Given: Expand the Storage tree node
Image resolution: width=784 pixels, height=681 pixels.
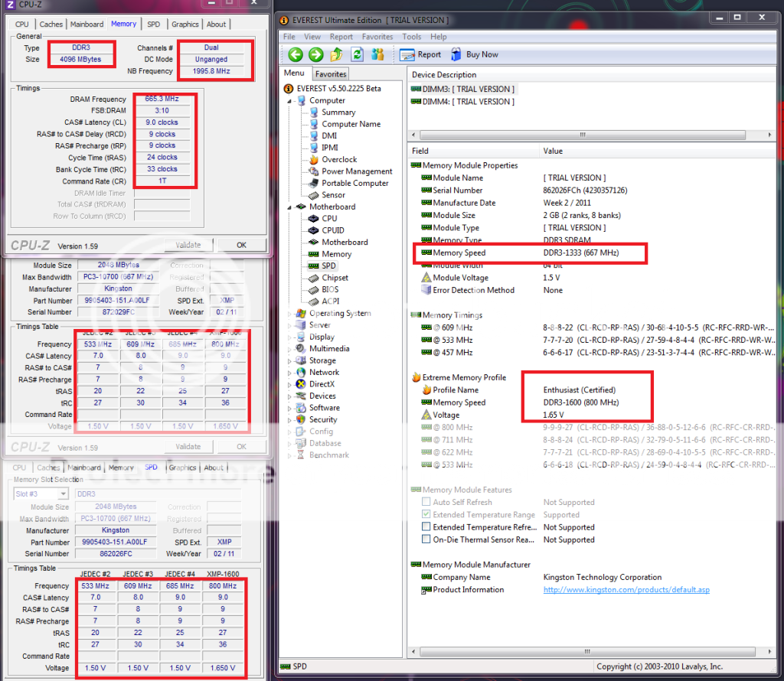Looking at the screenshot, I should (x=290, y=360).
